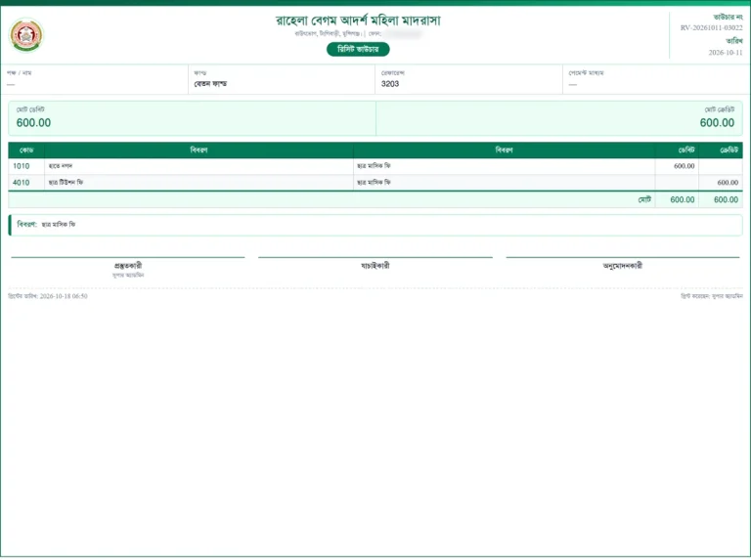751x560 pixels.
Task: Click the মোট ডেবিট total 600.00
Action: pyautogui.click(x=33, y=122)
